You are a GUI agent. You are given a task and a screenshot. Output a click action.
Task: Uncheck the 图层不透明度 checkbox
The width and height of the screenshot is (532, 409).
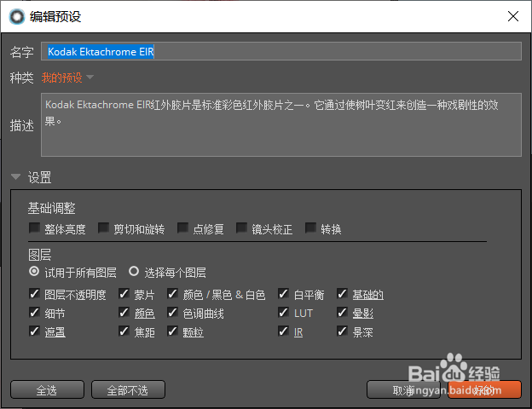click(x=34, y=294)
